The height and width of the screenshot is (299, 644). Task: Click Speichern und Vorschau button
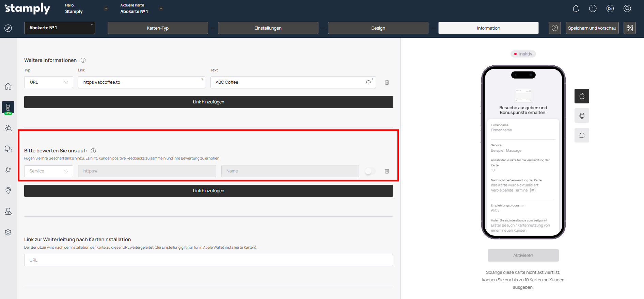[x=592, y=28]
